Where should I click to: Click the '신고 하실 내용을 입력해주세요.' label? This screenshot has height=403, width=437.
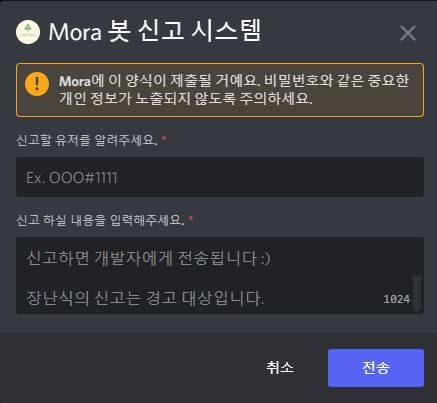click(100, 220)
